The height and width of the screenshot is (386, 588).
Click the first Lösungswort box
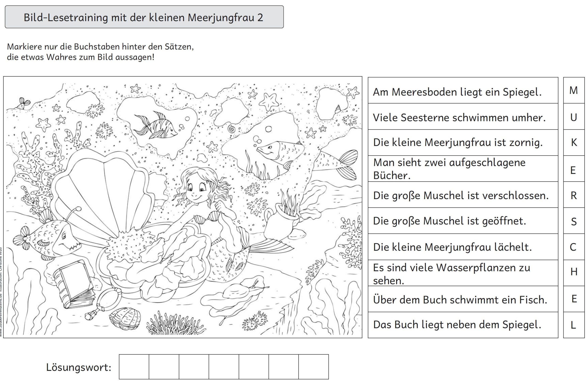(x=134, y=367)
